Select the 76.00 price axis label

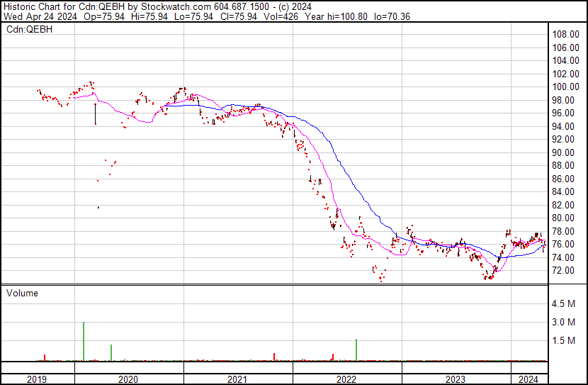[x=563, y=245]
